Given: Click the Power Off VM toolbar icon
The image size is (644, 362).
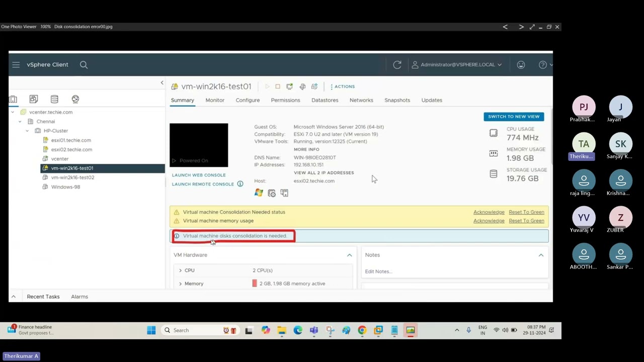Looking at the screenshot, I should click(278, 86).
